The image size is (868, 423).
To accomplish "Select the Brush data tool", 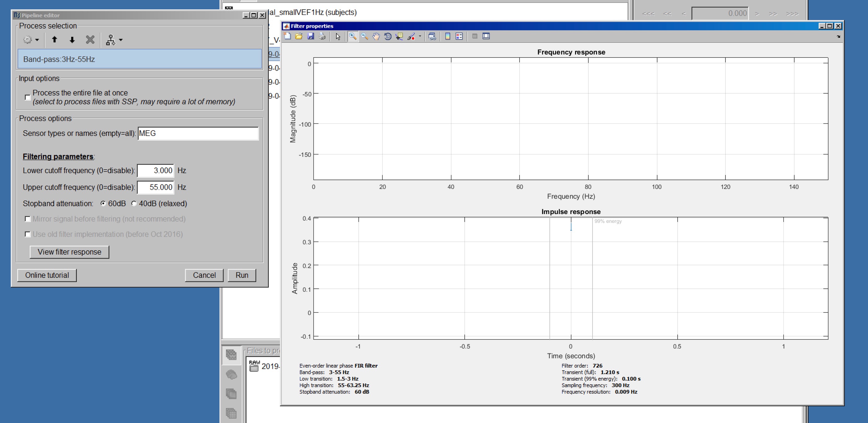I will point(411,36).
